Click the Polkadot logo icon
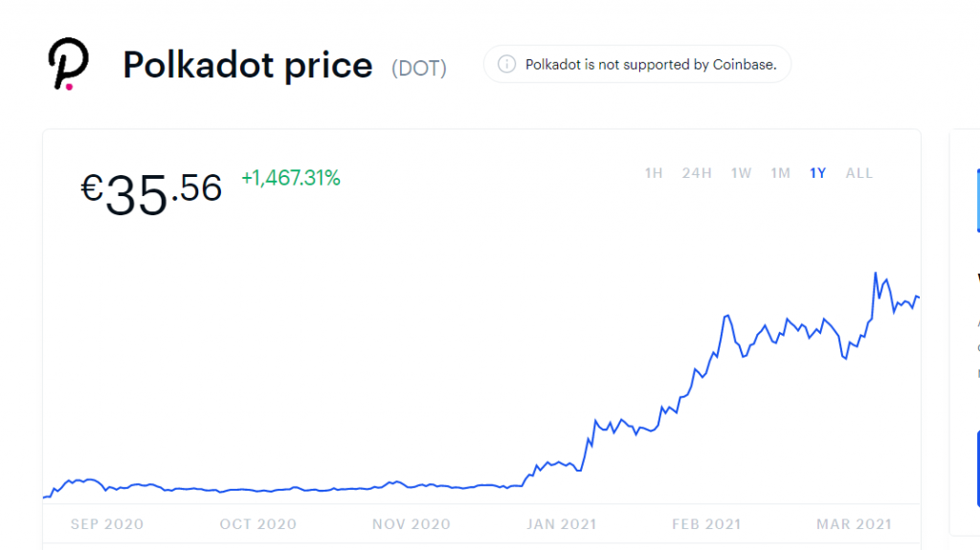Screen dimensions: 980x550 (x=67, y=65)
